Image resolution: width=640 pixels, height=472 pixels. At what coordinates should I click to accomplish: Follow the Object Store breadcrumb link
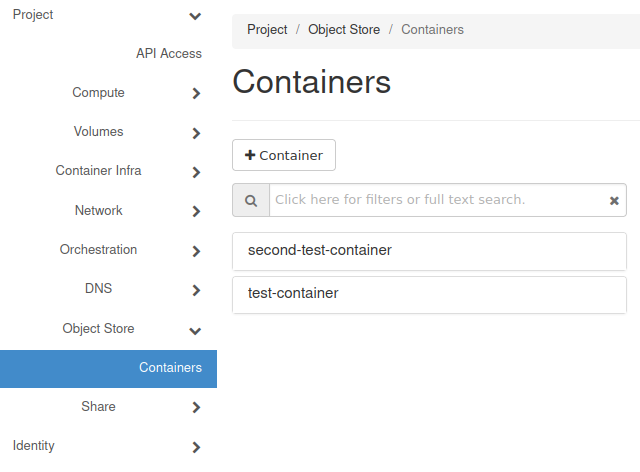click(344, 30)
